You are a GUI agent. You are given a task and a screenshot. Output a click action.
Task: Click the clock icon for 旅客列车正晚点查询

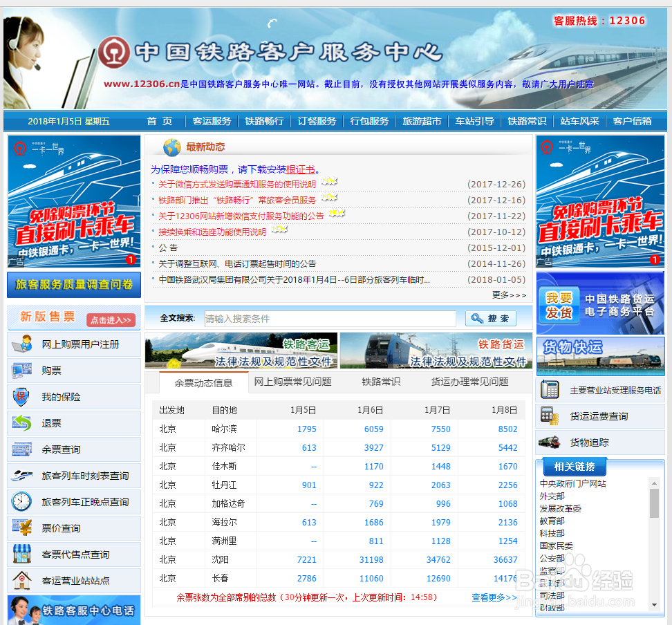pyautogui.click(x=21, y=501)
